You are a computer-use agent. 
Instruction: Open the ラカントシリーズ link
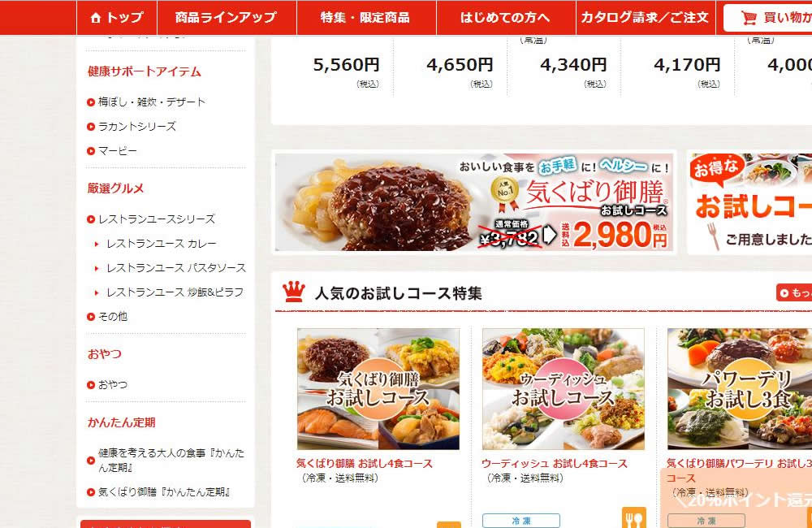click(x=137, y=127)
